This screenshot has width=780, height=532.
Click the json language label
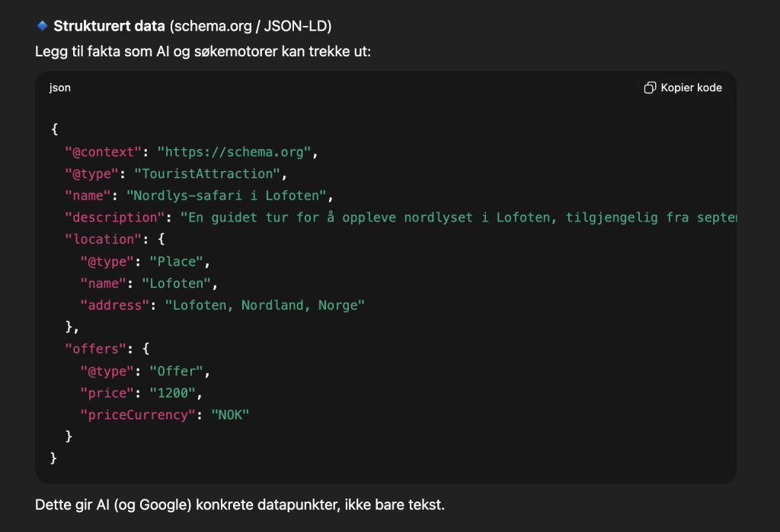coord(60,88)
